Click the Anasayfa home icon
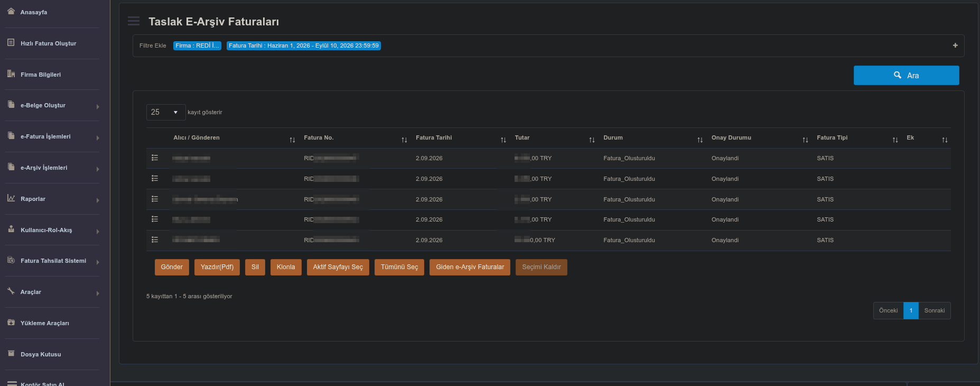Viewport: 980px width, 386px height. pos(11,11)
